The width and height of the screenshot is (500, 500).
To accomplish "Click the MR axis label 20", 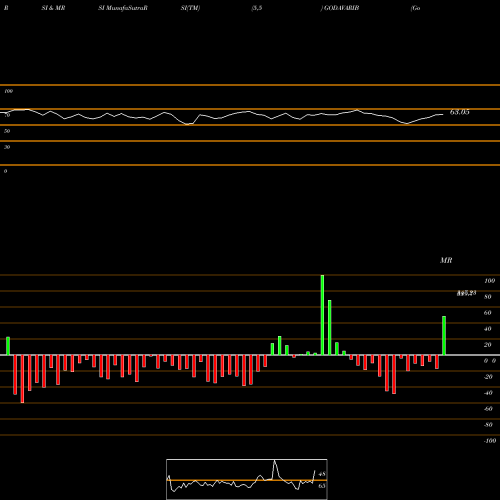I will pos(488,345).
